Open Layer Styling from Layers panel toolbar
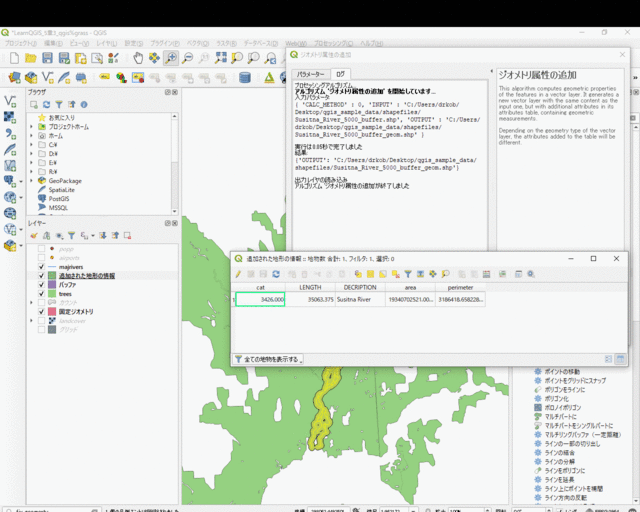Image resolution: width=640 pixels, height=512 pixels. click(34, 236)
